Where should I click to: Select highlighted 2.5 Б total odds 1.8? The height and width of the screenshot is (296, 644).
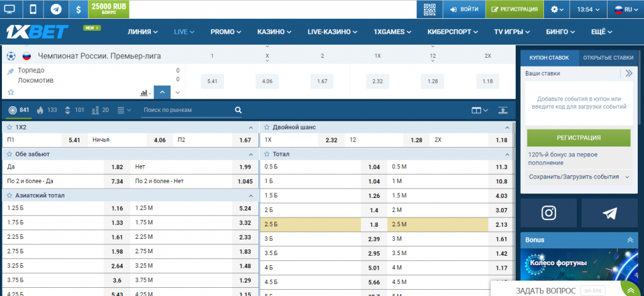pyautogui.click(x=373, y=224)
